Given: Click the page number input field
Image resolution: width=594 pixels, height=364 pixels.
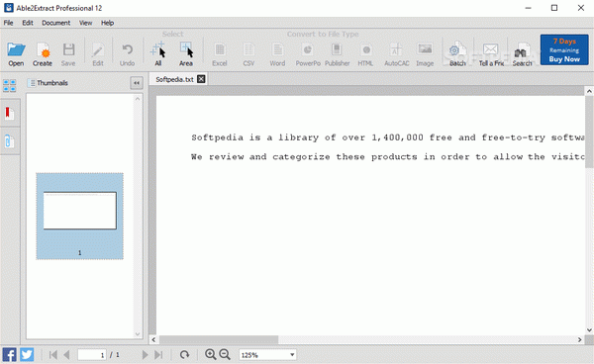Looking at the screenshot, I should (92, 355).
